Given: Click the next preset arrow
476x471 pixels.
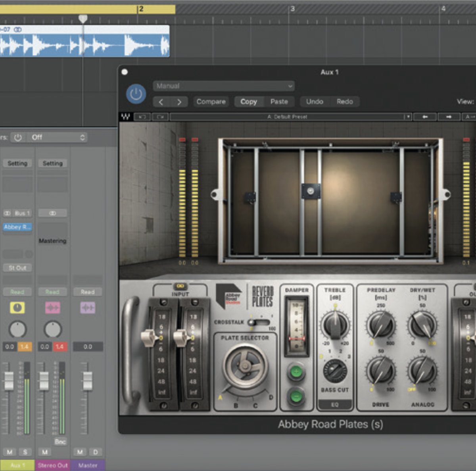Looking at the screenshot, I should click(x=179, y=102).
